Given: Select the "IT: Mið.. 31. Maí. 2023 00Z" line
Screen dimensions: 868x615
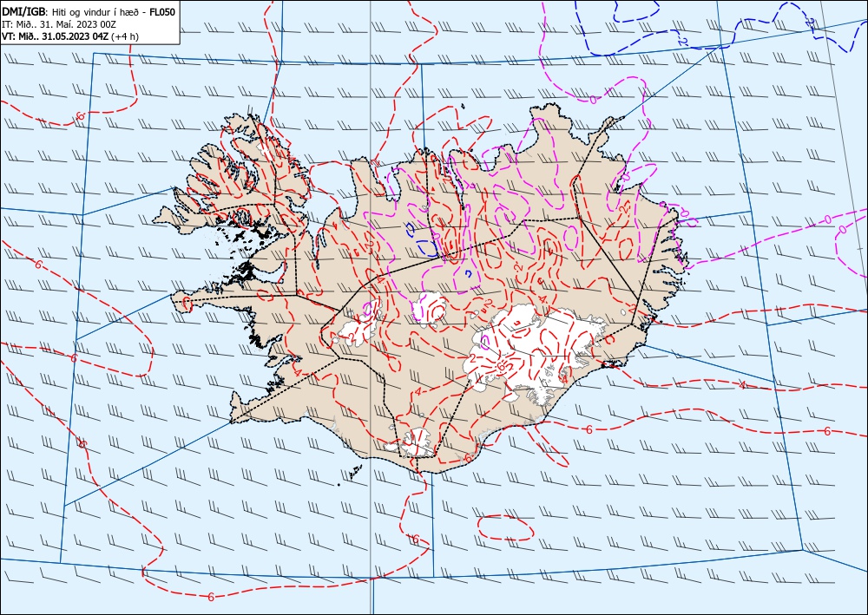Looking at the screenshot, I should click(59, 24).
